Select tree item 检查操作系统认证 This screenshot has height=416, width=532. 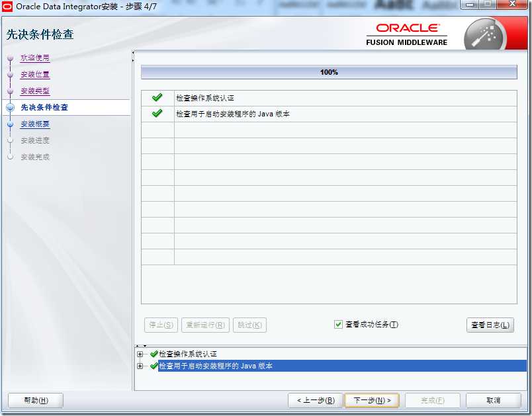[x=188, y=354]
